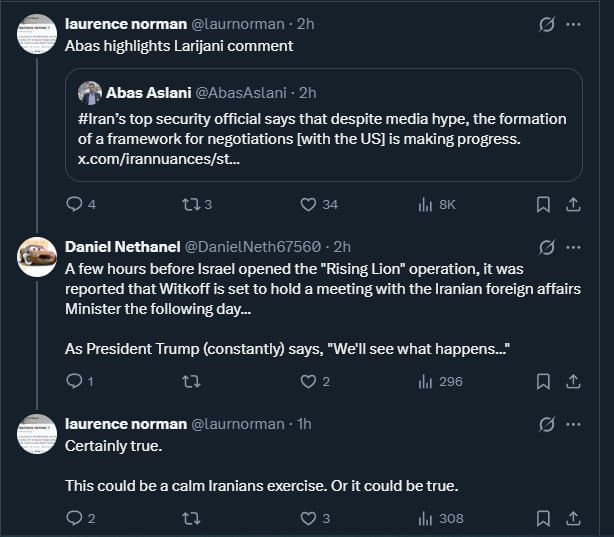Share the Abas highlights Larijani tweet
Screen dimensions: 614x537
pos(574,204)
